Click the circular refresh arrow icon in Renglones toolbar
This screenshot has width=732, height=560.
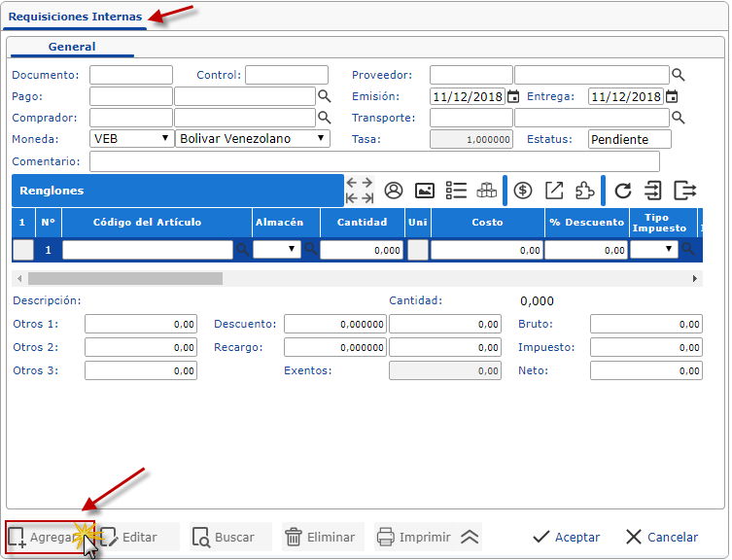click(623, 191)
